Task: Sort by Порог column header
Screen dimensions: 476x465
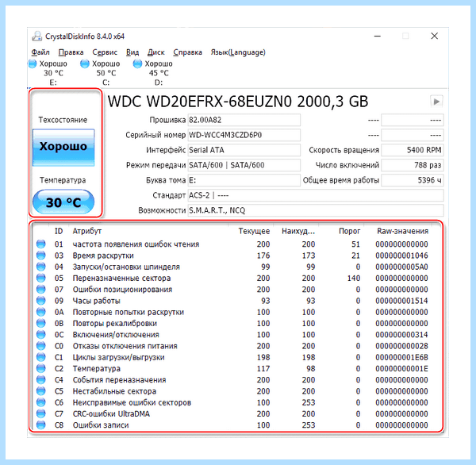Action: 341,231
